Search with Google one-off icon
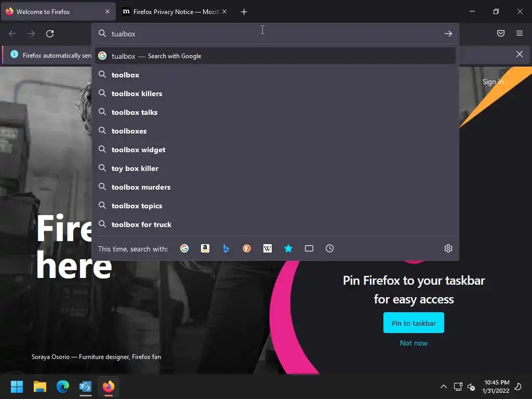The height and width of the screenshot is (399, 532). tap(184, 249)
